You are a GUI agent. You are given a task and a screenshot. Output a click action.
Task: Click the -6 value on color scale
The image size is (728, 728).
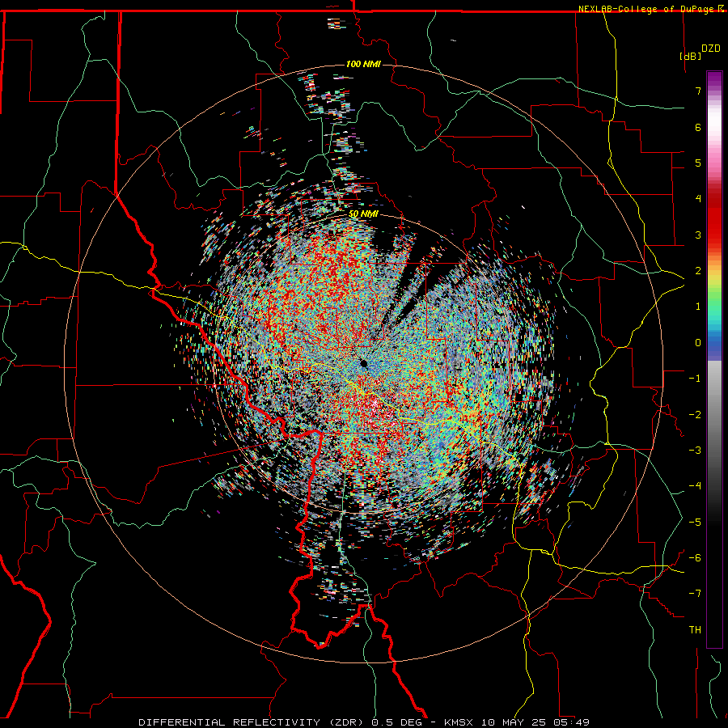tap(695, 558)
